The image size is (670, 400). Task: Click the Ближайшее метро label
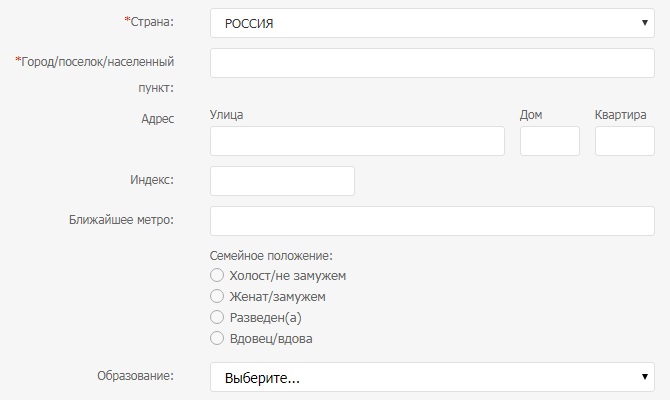121,220
